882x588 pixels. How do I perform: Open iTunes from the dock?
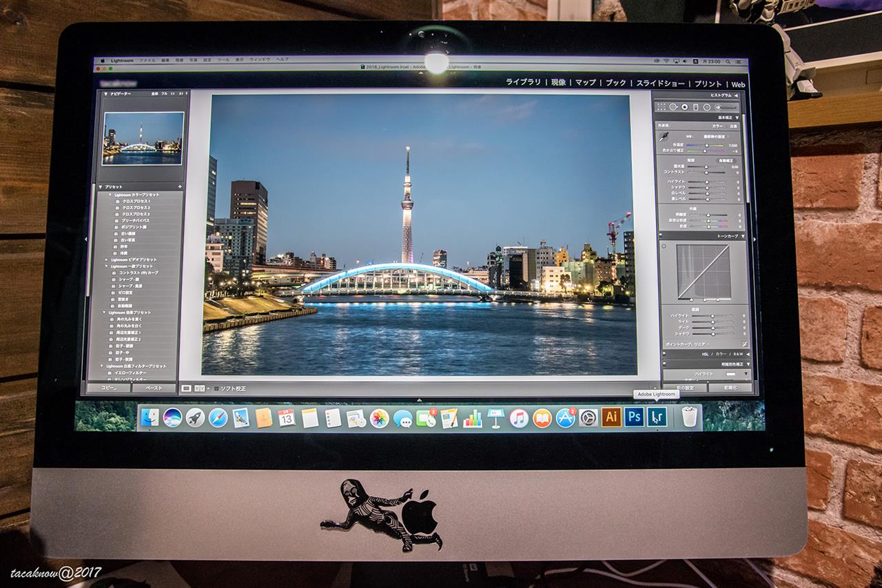coord(518,418)
